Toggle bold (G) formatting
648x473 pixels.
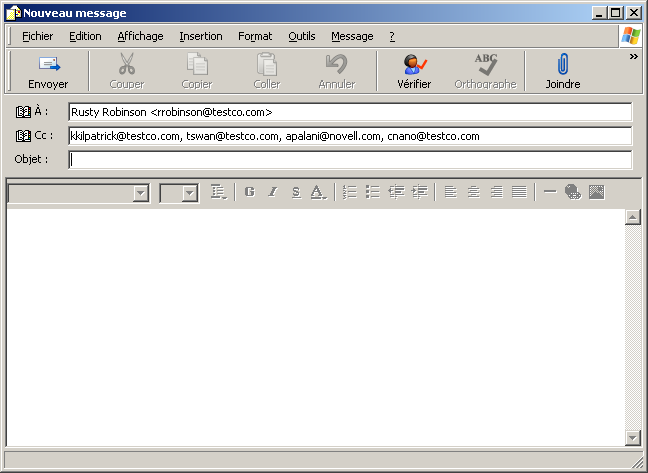(250, 192)
